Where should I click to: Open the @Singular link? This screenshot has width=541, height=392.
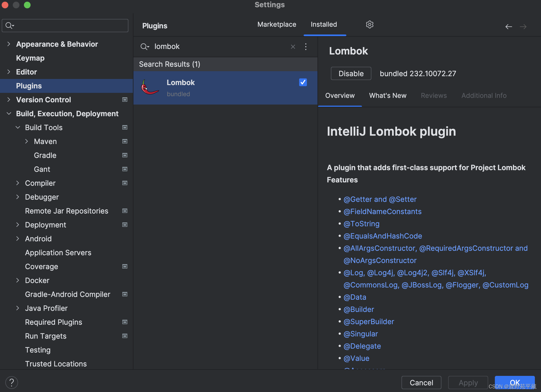(x=361, y=334)
